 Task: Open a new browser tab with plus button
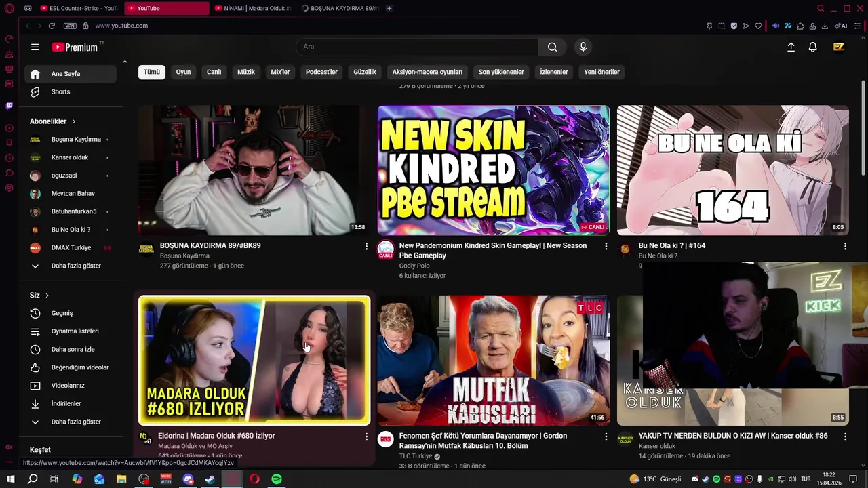[x=389, y=8]
